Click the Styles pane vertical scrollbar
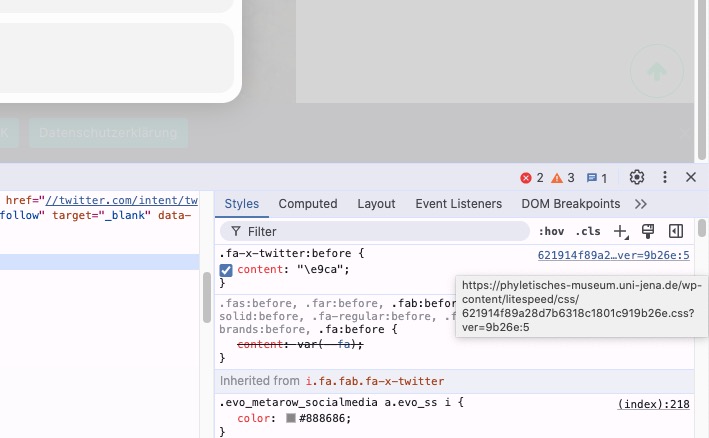 coord(702,227)
